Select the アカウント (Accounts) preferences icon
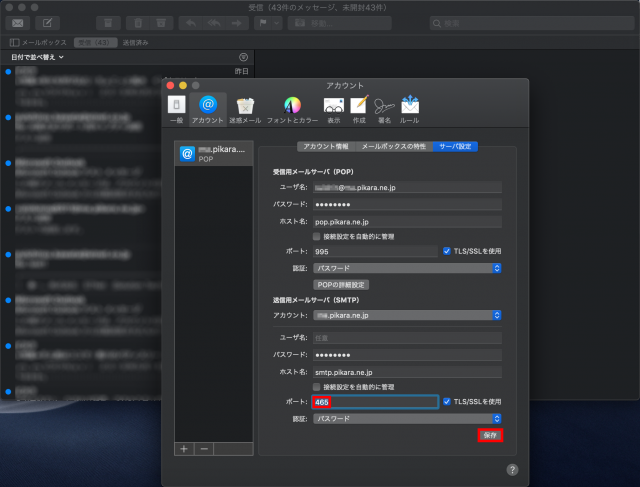Viewport: 640px width, 487px height. point(208,108)
